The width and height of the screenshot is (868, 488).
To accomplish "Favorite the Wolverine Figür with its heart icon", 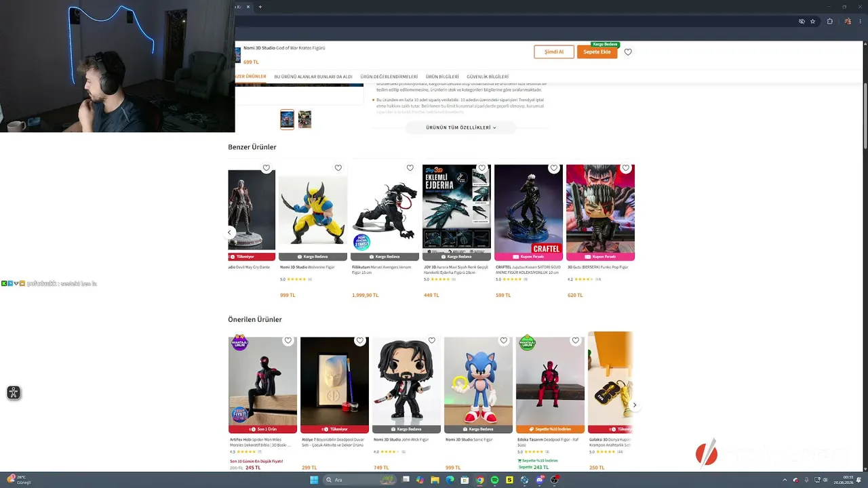I will click(x=338, y=168).
